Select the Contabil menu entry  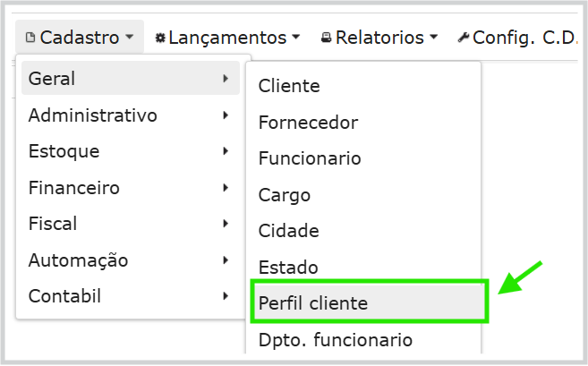[x=130, y=296]
